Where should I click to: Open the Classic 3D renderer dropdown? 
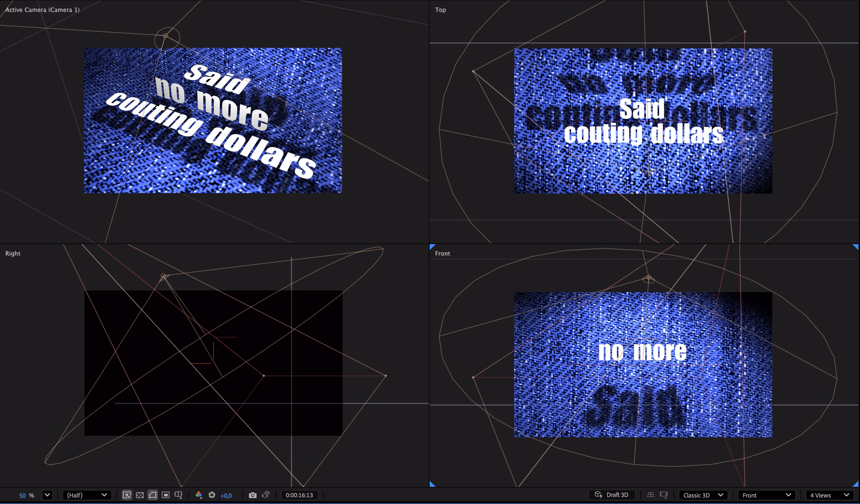click(x=703, y=495)
